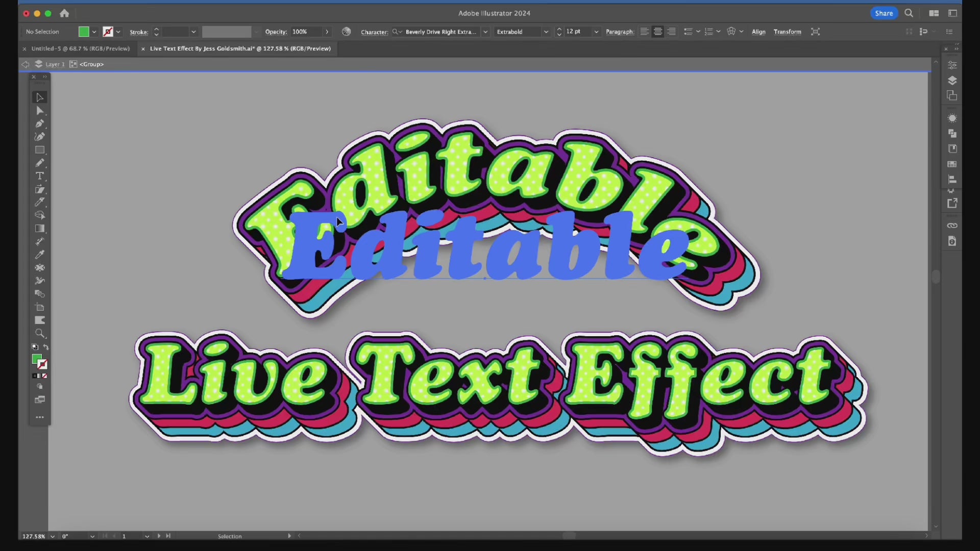Image resolution: width=980 pixels, height=551 pixels.
Task: Open the Transform panel link
Action: [787, 32]
